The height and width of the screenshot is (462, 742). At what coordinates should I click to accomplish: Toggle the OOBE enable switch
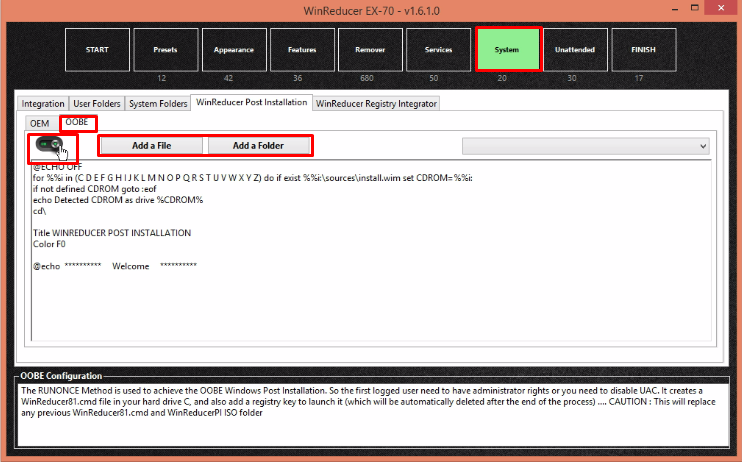[x=49, y=144]
